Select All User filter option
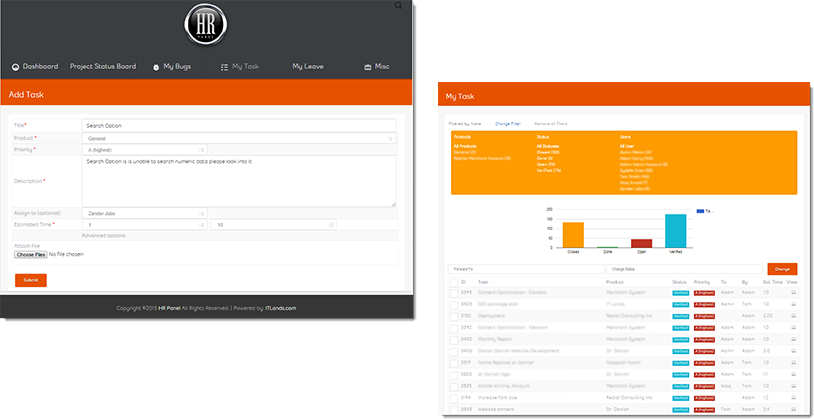814x419 pixels. coord(628,146)
